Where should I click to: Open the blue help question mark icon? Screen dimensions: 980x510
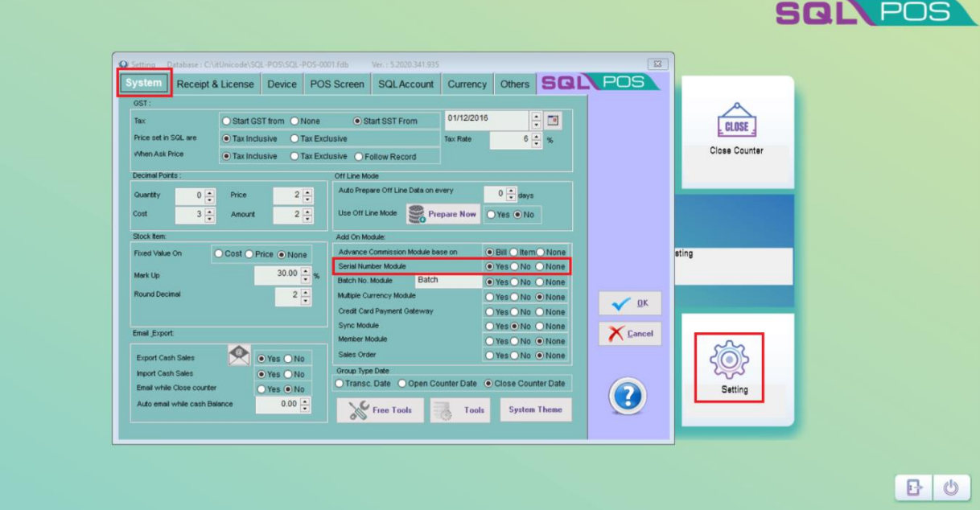[628, 397]
